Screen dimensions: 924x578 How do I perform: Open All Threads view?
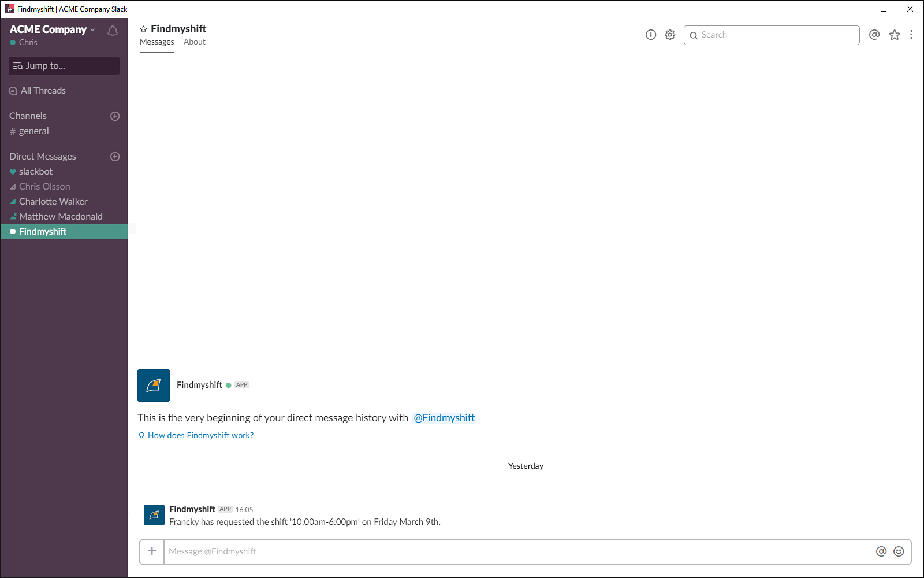click(x=38, y=91)
